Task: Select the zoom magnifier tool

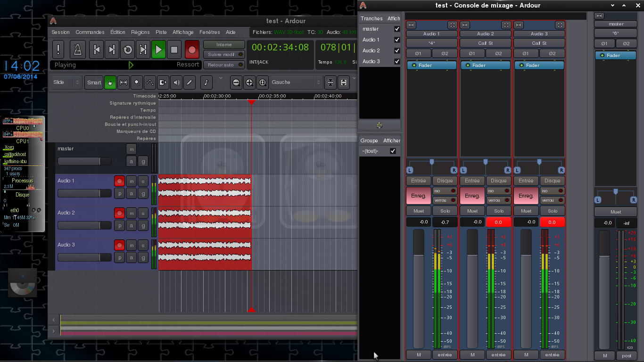Action: [x=137, y=82]
